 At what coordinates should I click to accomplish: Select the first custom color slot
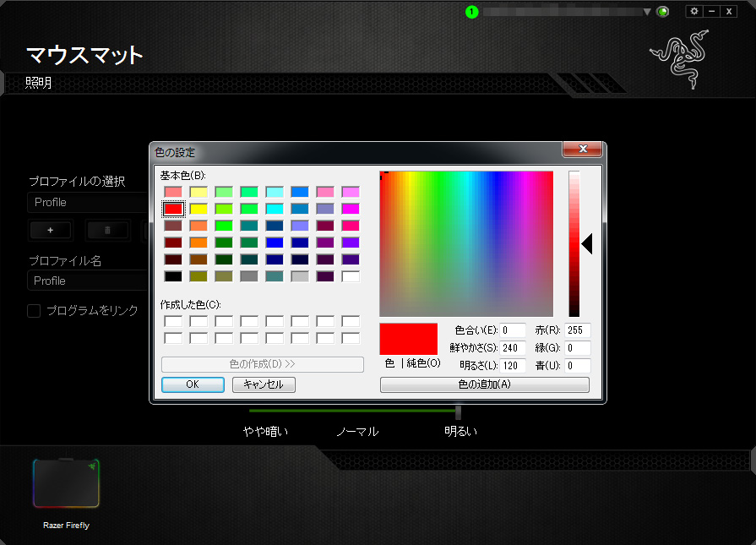point(173,321)
